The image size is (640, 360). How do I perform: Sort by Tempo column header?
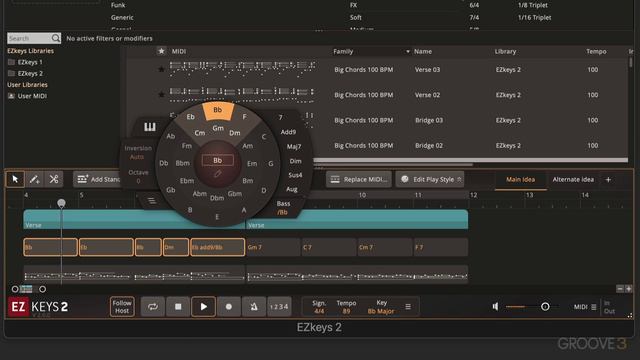click(596, 51)
